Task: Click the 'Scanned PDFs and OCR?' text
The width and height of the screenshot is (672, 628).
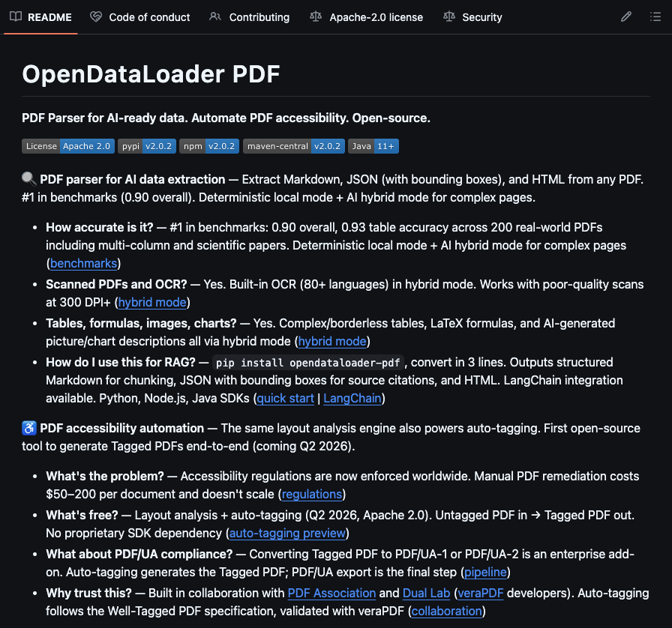Action: pyautogui.click(x=116, y=285)
